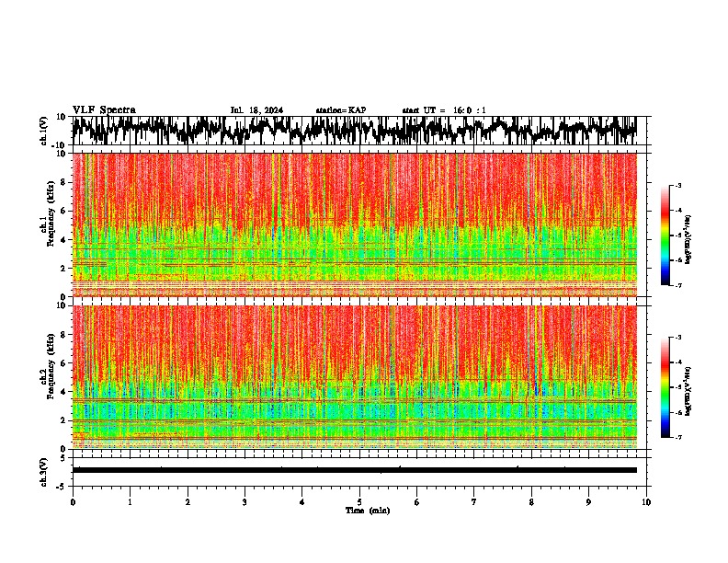Click the "5" tick on ch.3(V) axis
This screenshot has height=563, width=728.
point(63,458)
